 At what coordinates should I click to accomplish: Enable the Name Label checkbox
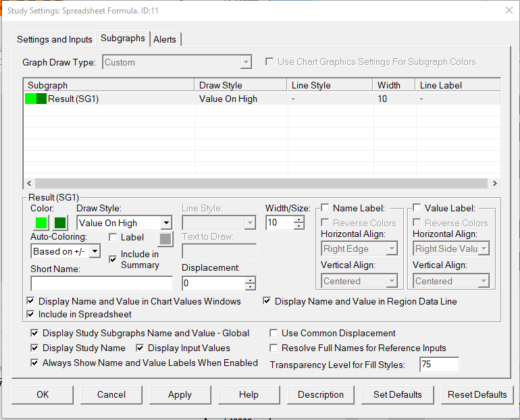[326, 208]
